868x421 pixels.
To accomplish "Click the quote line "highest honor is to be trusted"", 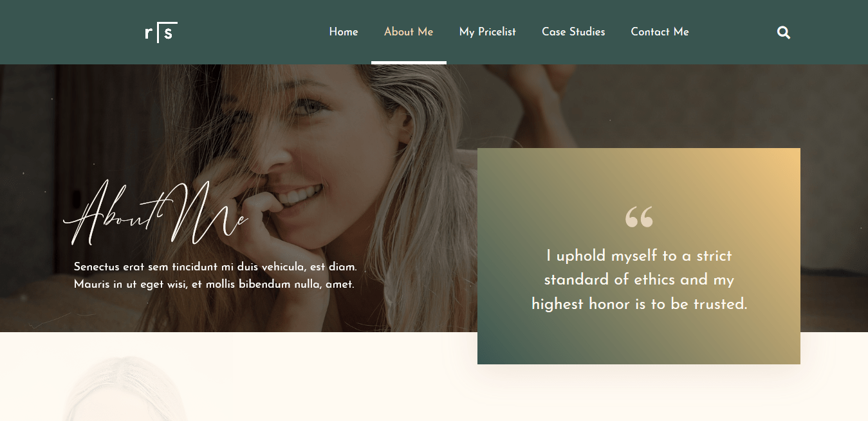I will point(639,304).
